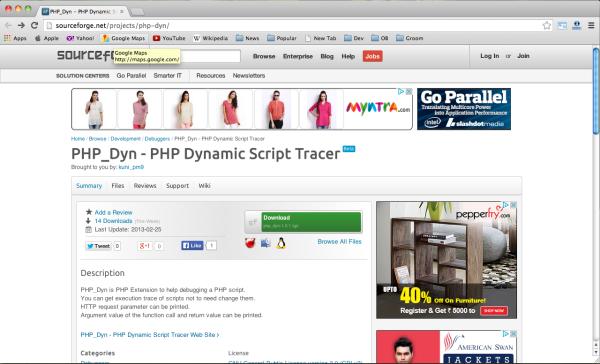Open the Chrome hamburger menu
This screenshot has width=600, height=364.
591,25
